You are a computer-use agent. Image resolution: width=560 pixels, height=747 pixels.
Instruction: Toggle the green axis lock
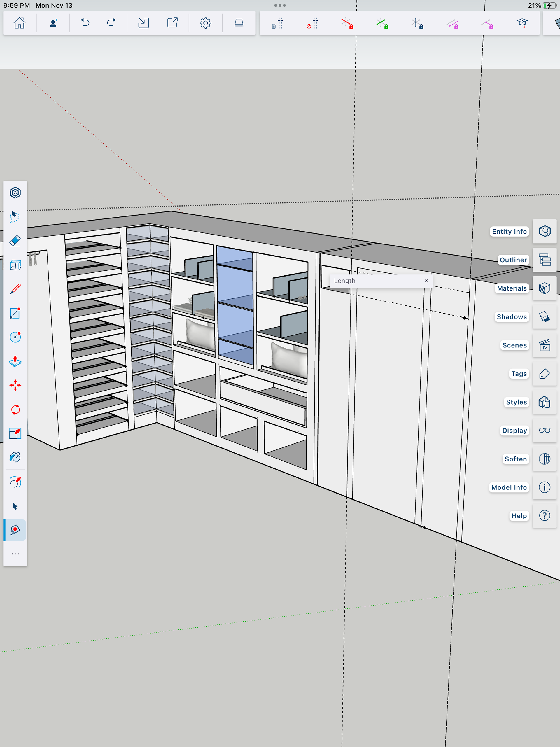[382, 23]
